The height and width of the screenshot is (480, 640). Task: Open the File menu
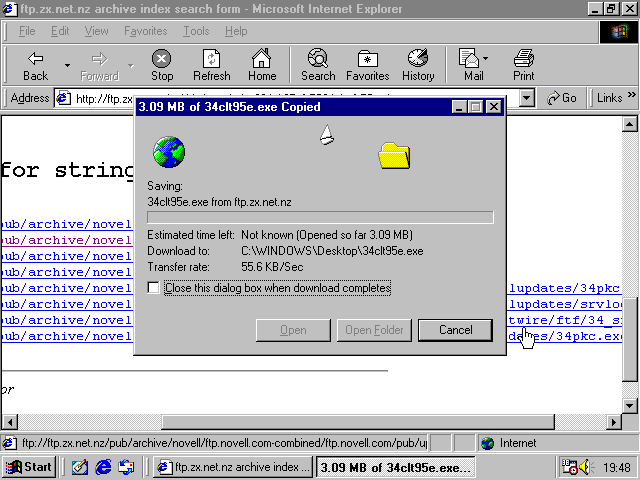pos(27,31)
